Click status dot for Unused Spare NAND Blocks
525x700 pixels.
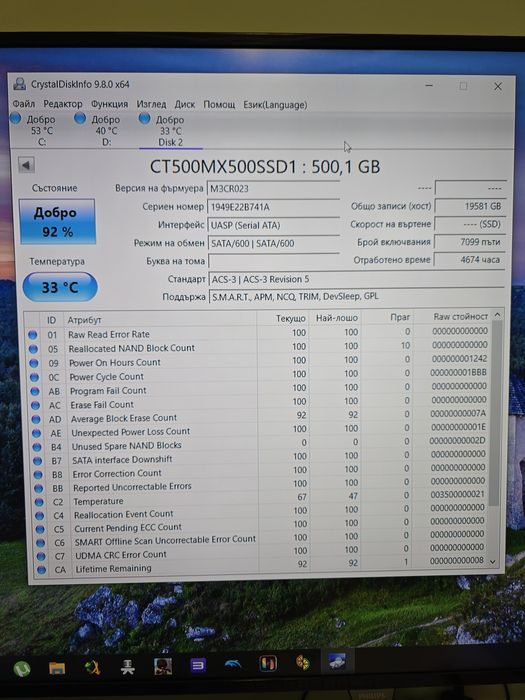point(37,447)
